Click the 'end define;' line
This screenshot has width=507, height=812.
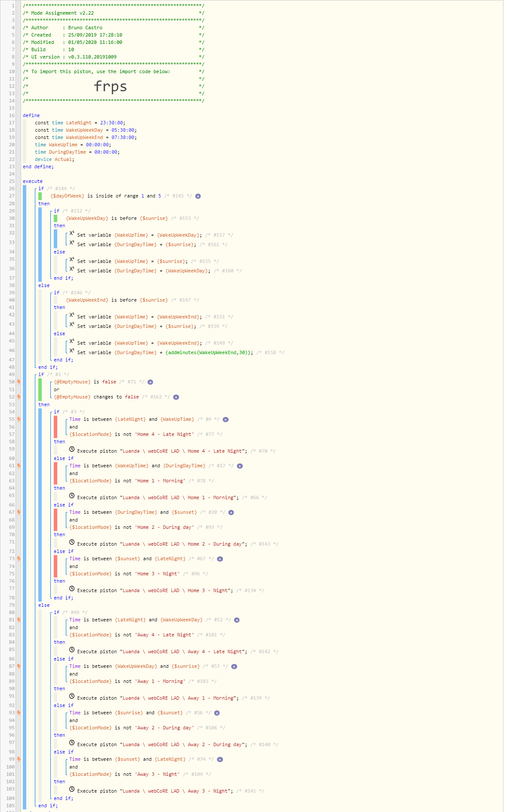pyautogui.click(x=38, y=167)
